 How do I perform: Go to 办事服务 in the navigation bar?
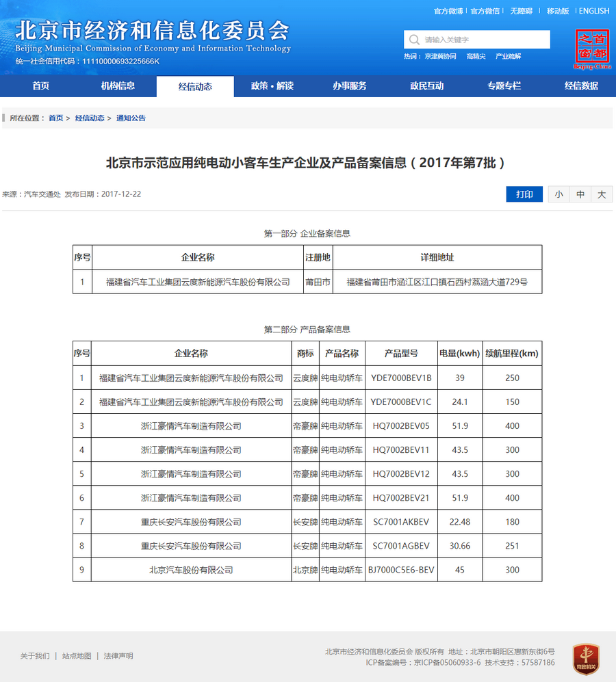click(350, 86)
